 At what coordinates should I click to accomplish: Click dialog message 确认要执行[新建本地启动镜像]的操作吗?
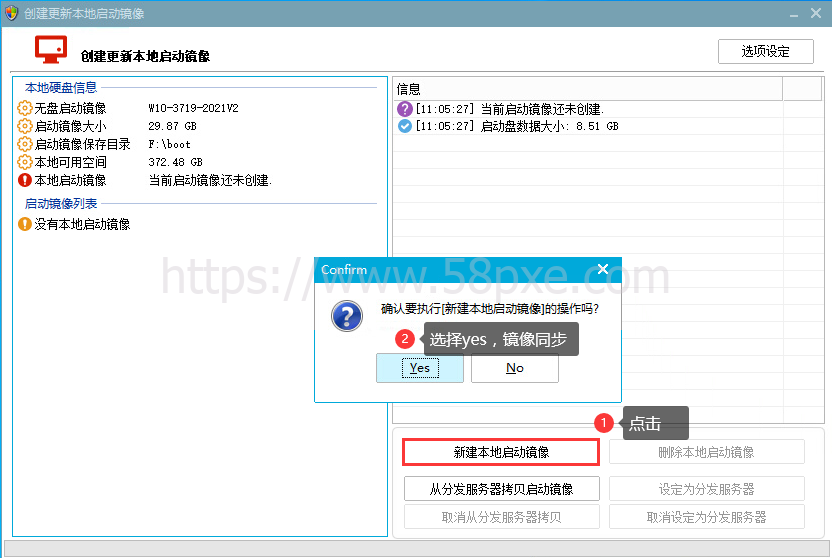pyautogui.click(x=490, y=309)
